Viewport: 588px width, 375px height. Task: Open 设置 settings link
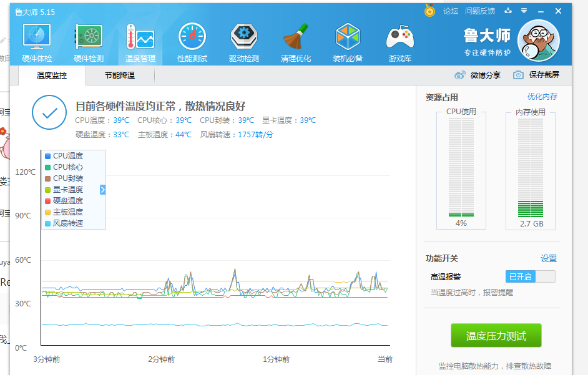[549, 258]
